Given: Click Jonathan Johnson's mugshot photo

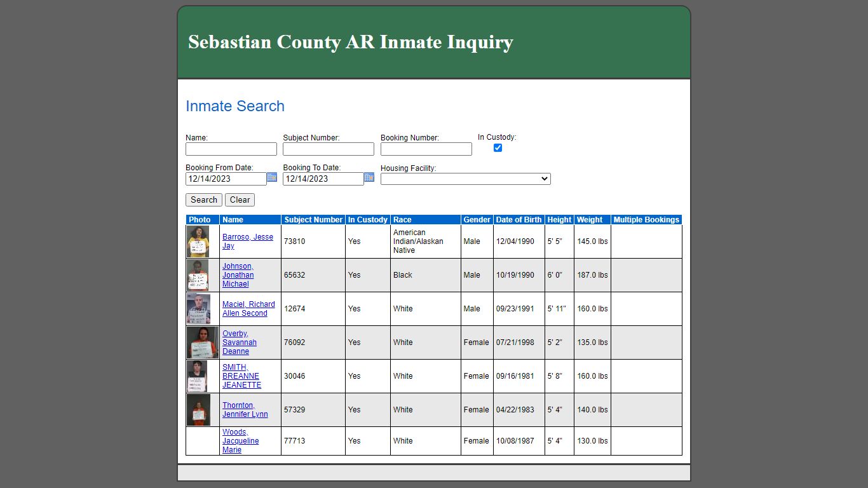Looking at the screenshot, I should (198, 275).
